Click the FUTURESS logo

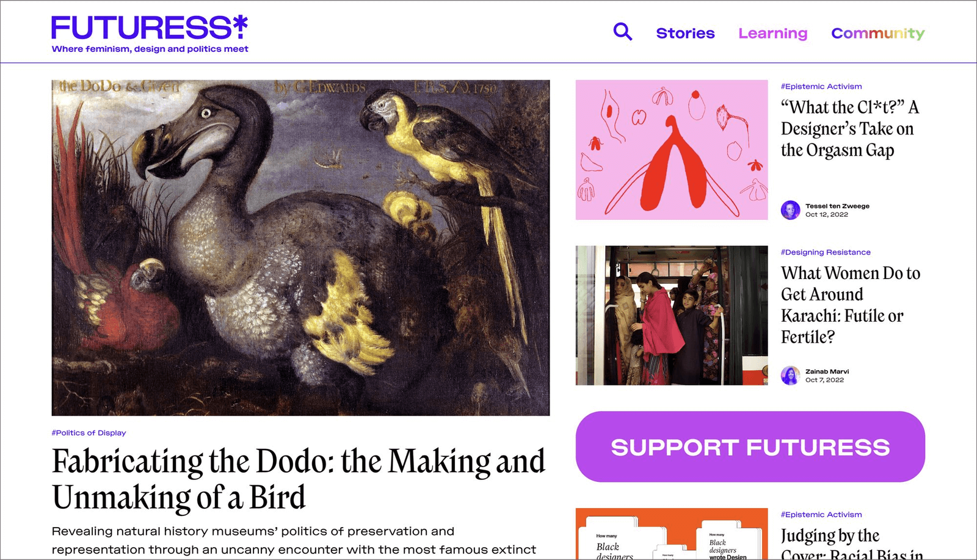150,28
